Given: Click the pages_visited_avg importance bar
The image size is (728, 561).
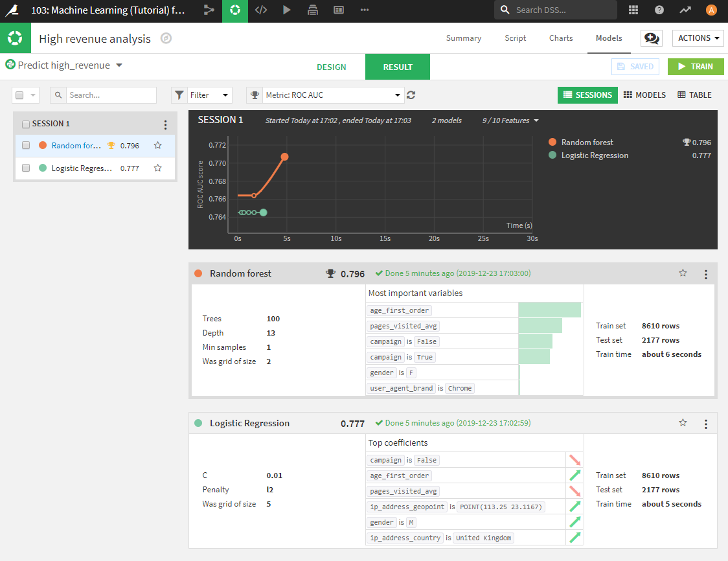Looking at the screenshot, I should pos(540,326).
